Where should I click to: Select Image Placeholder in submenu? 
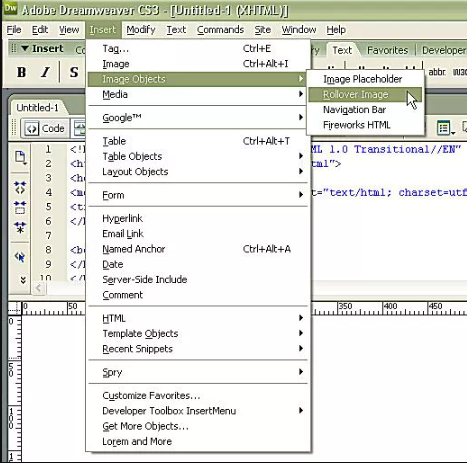tap(365, 79)
